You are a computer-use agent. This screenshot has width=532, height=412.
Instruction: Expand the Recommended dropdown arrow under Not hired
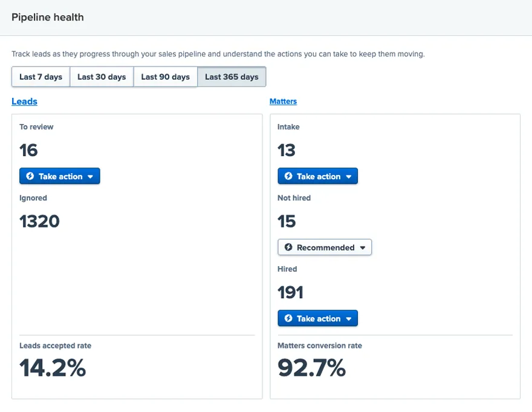(363, 247)
